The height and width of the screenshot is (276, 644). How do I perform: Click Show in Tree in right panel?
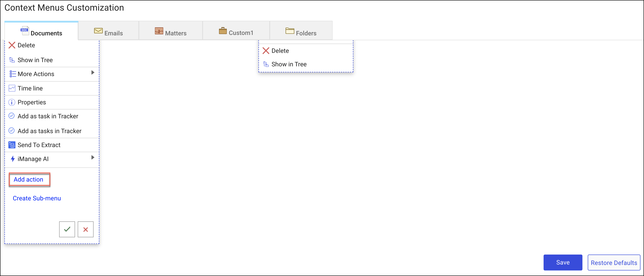[x=289, y=64]
